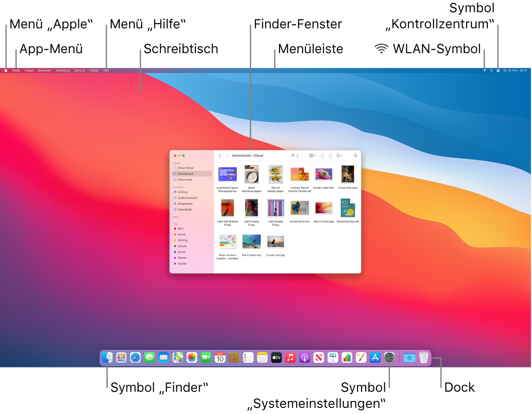Open the Finder action menu dropdown

click(x=339, y=155)
